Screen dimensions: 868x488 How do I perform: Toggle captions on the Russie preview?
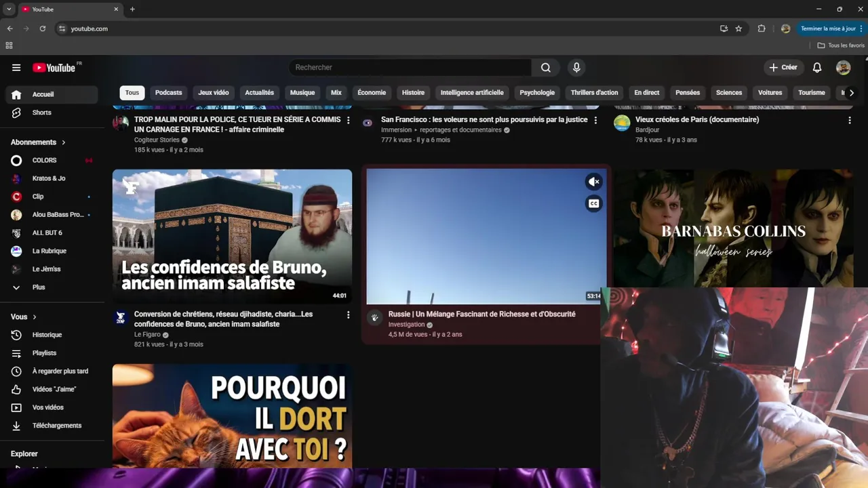(x=593, y=203)
